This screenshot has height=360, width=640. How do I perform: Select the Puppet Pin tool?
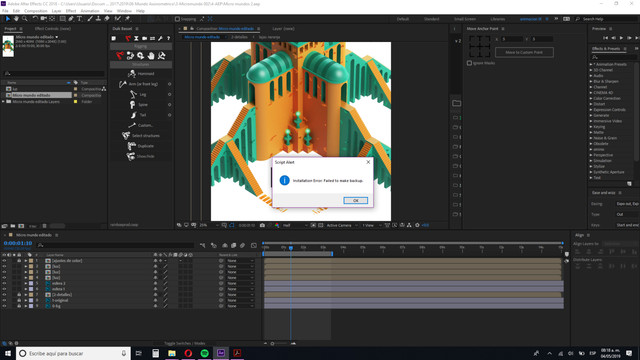point(127,19)
